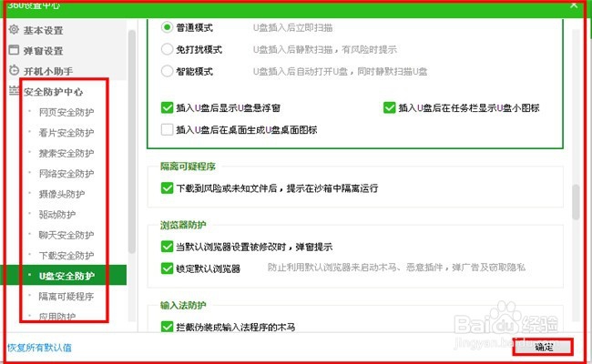Viewport: 592px width, 364px height.
Task: Select U盘安全防护 in sidebar
Action: pyautogui.click(x=66, y=276)
